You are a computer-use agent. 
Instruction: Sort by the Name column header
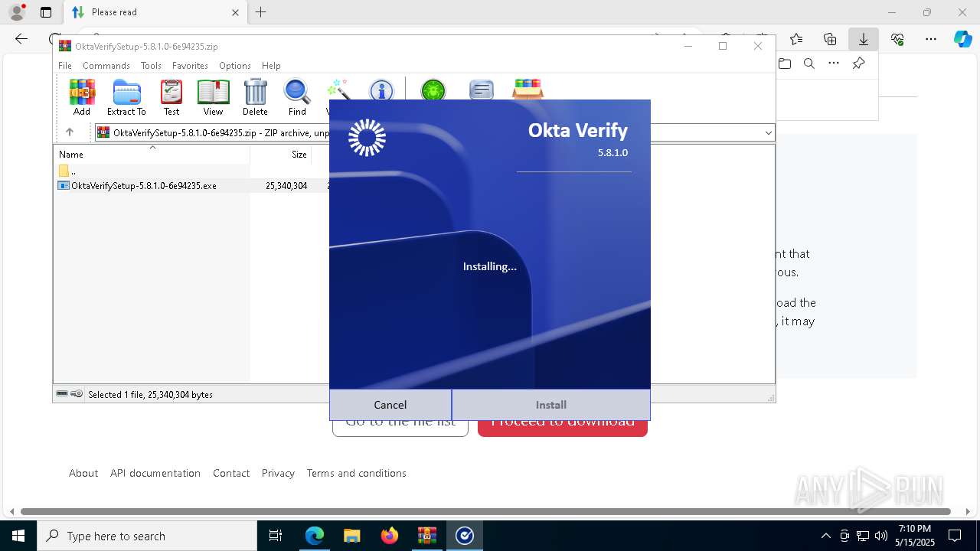152,154
